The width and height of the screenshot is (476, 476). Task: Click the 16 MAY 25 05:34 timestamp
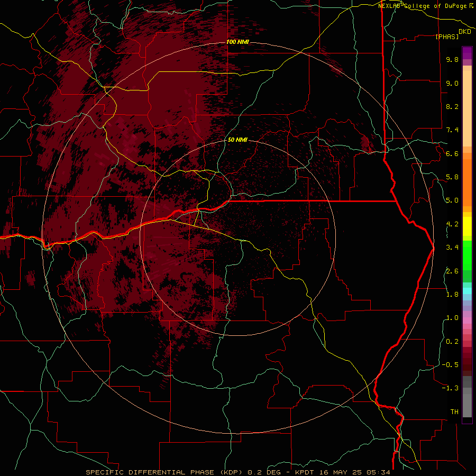click(354, 472)
